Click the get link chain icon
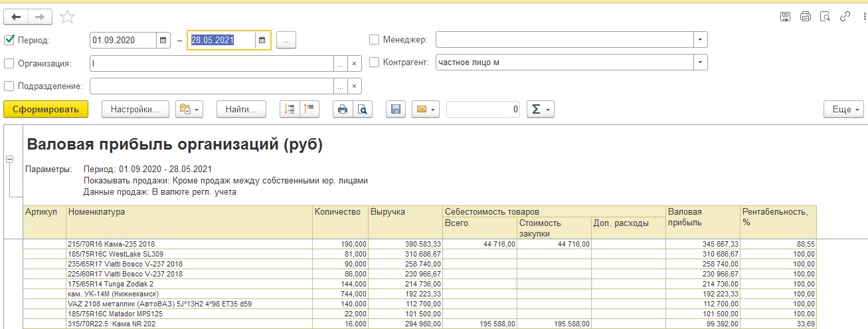 pyautogui.click(x=845, y=17)
